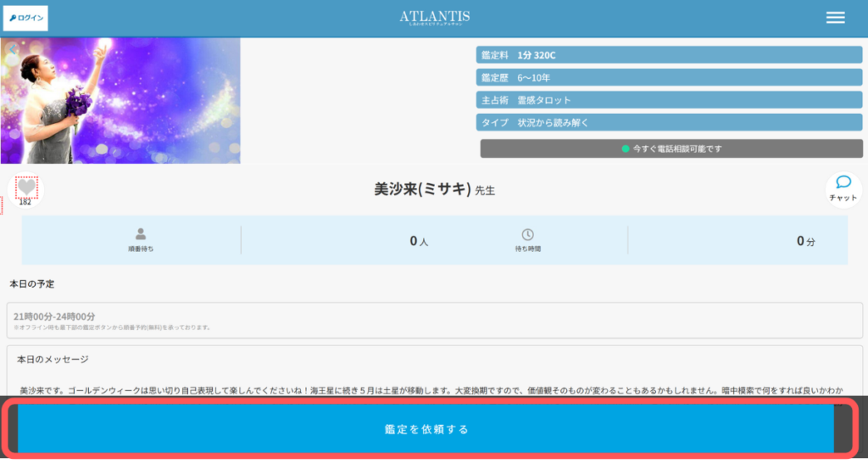Select the 鑑定歴 6〜10年 row
The height and width of the screenshot is (464, 868).
coord(669,77)
